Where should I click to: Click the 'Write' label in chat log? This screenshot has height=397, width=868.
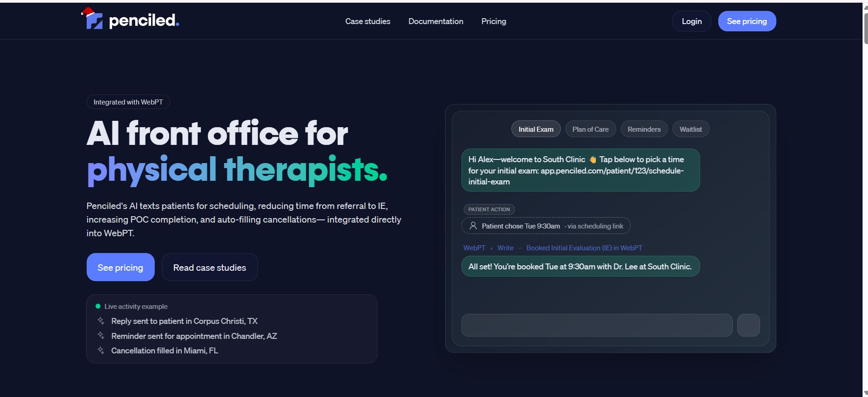505,248
